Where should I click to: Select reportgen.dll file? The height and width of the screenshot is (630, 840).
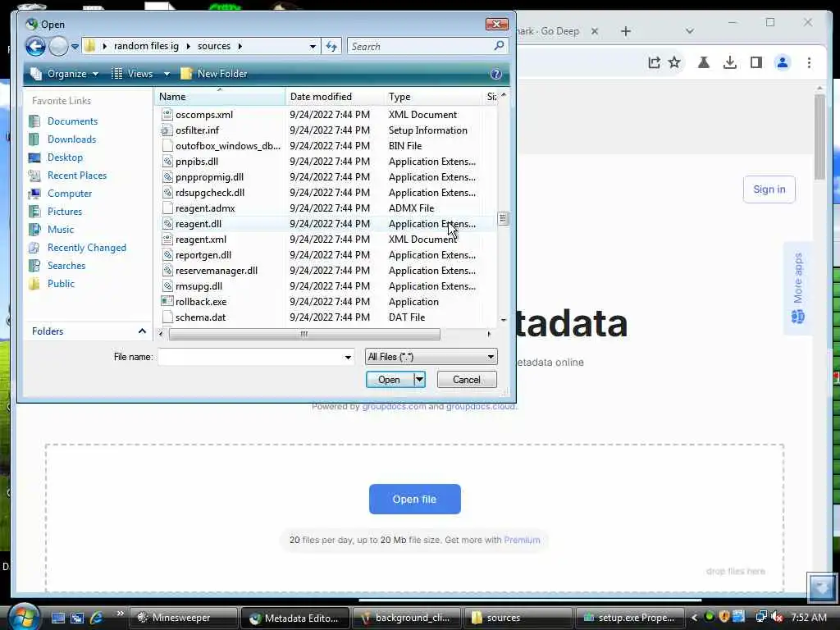click(x=203, y=255)
